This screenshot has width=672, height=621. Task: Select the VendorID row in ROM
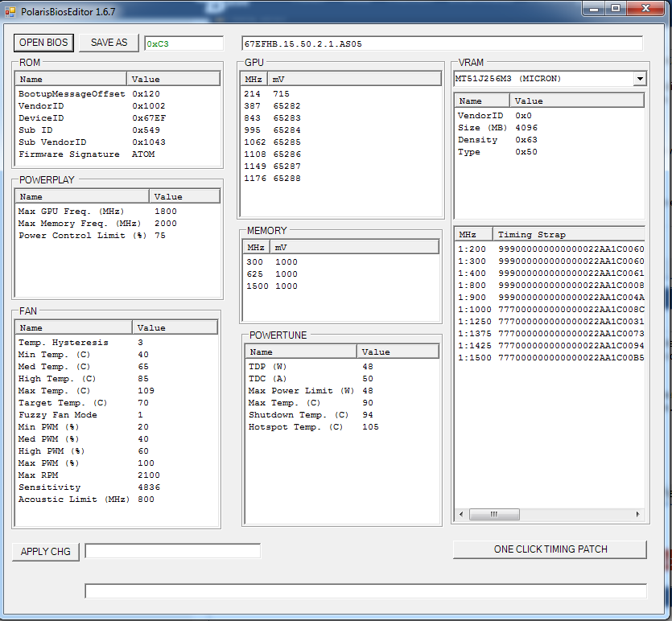[x=117, y=106]
